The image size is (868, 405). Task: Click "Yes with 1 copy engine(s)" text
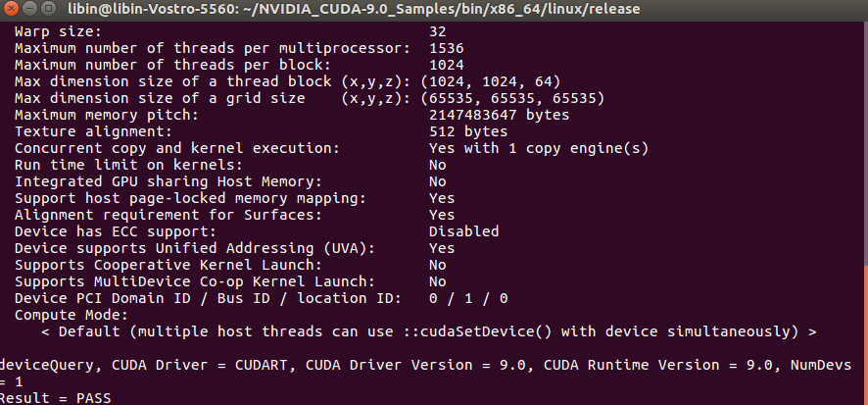pyautogui.click(x=539, y=148)
